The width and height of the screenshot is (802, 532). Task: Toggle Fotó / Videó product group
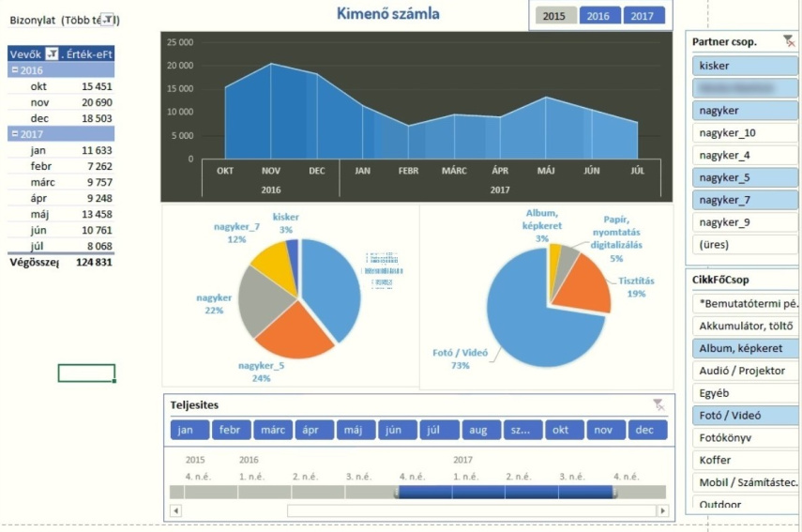coord(745,416)
